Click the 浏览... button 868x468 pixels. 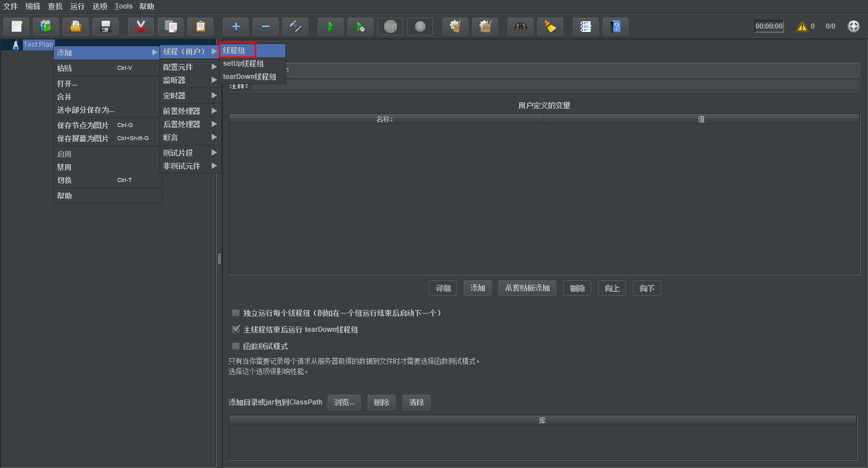point(344,402)
